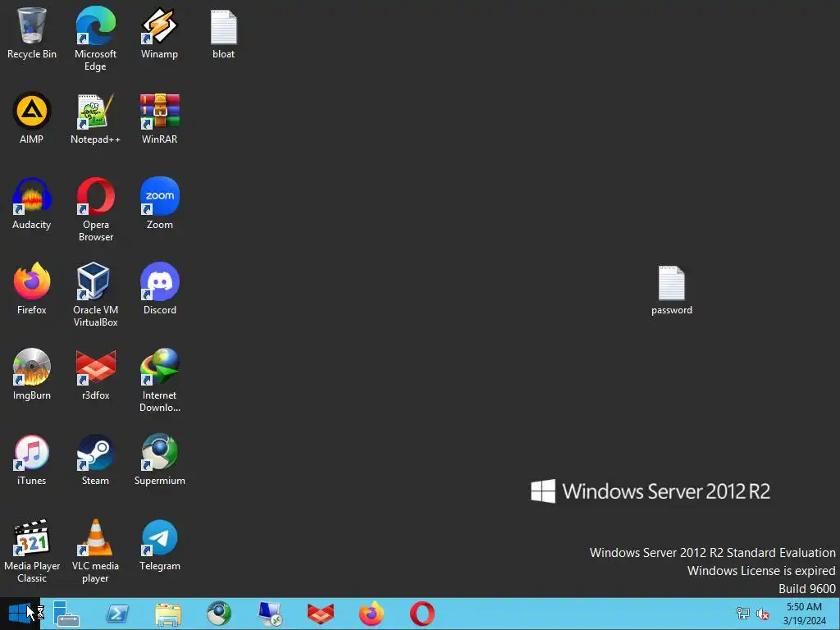Open Supermium browser in the taskbar
840x630 pixels.
pos(219,614)
